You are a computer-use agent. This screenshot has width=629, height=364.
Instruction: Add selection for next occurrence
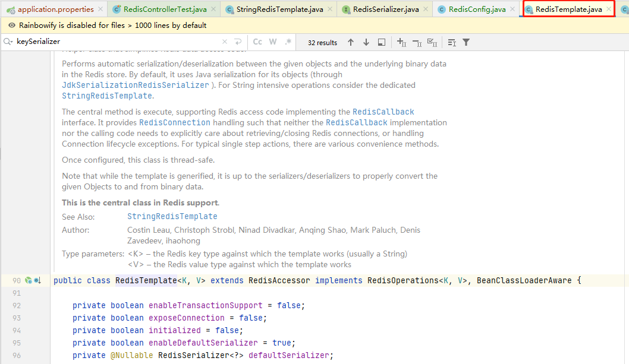coord(401,42)
